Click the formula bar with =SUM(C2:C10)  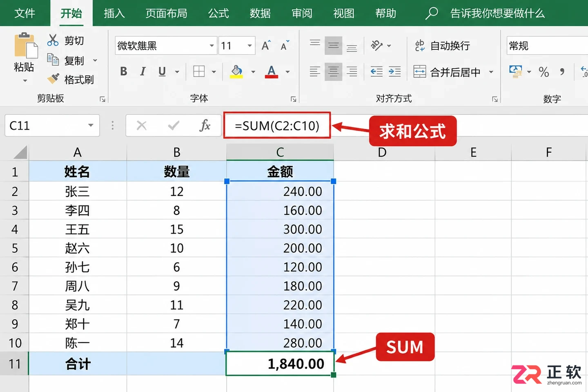(277, 125)
